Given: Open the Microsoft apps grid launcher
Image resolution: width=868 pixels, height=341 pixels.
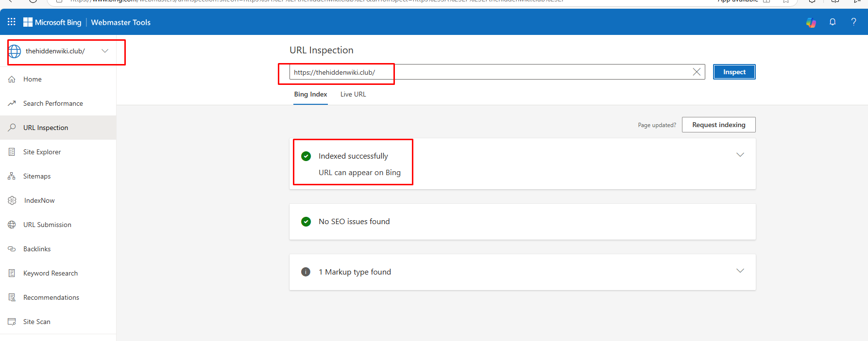Looking at the screenshot, I should [x=12, y=22].
